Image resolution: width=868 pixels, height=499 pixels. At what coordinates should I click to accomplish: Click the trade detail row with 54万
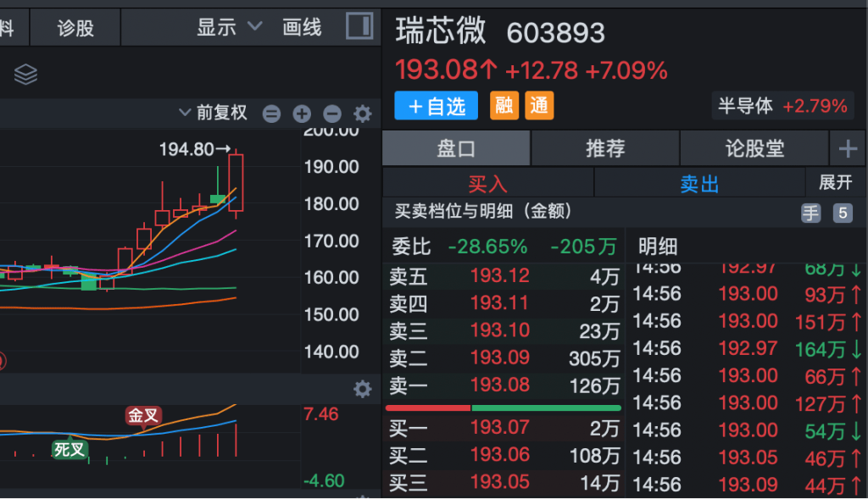point(747,430)
